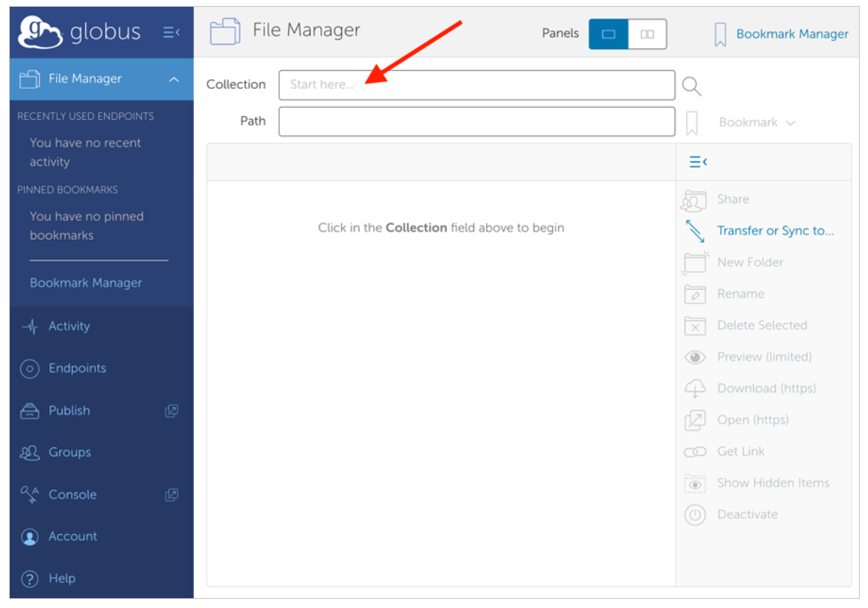The width and height of the screenshot is (868, 608).
Task: Click the Rename icon
Action: click(x=694, y=294)
